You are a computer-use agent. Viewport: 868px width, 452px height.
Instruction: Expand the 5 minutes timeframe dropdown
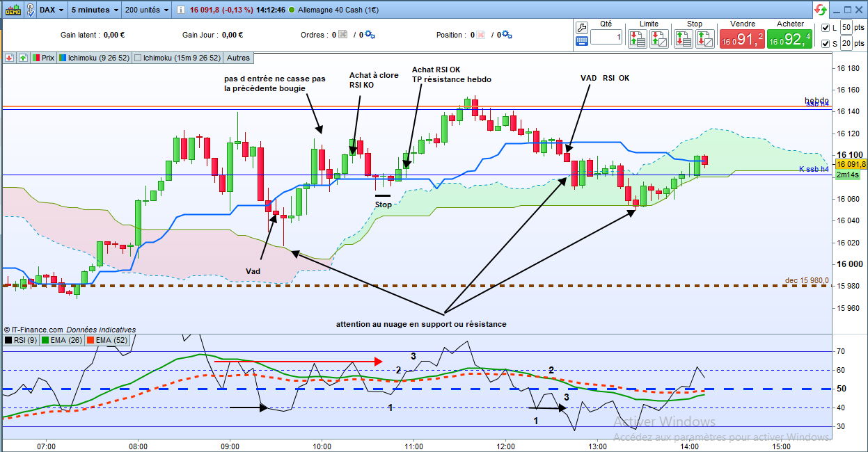point(95,10)
